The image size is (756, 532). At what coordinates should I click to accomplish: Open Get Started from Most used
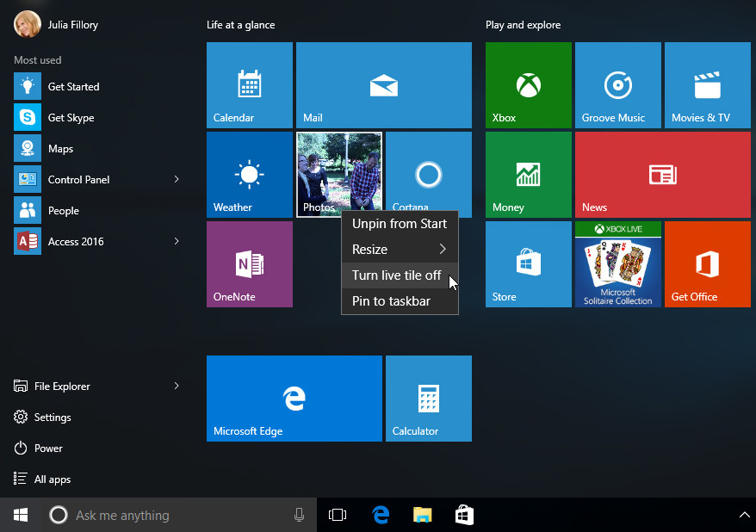point(96,87)
